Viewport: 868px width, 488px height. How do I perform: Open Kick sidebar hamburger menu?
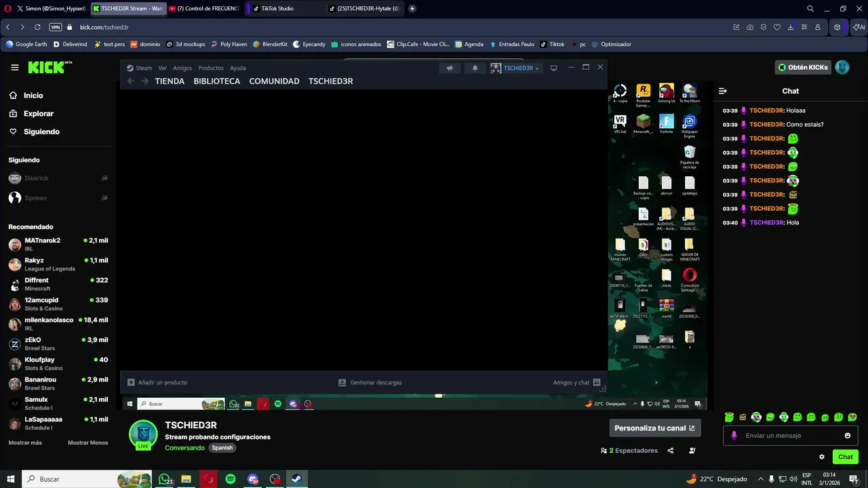(x=14, y=67)
